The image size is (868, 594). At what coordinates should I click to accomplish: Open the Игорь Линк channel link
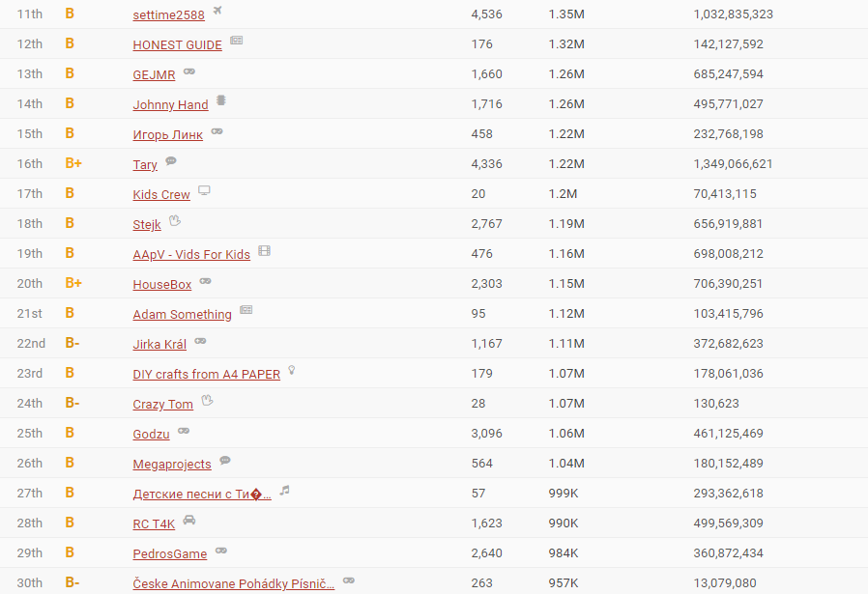click(x=168, y=134)
